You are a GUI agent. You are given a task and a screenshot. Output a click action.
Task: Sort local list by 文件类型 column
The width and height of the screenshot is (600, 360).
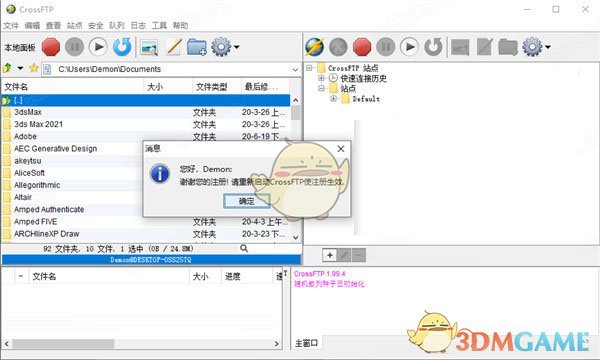217,87
